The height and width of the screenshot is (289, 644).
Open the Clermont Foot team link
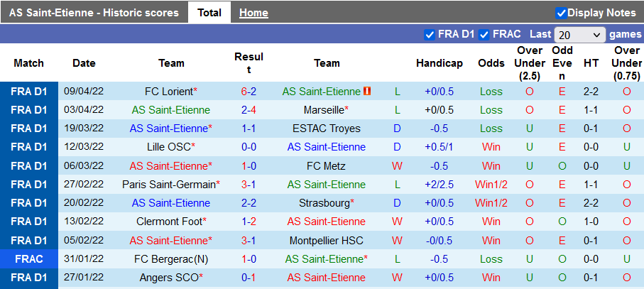coord(168,221)
